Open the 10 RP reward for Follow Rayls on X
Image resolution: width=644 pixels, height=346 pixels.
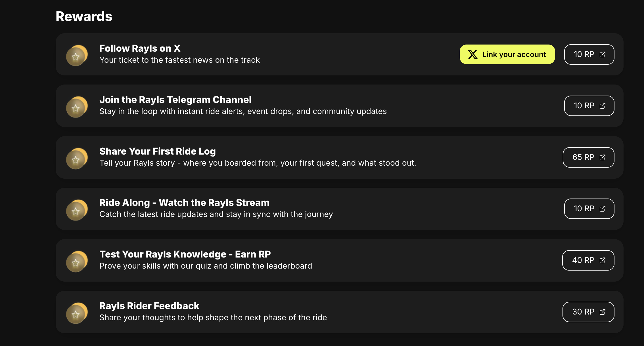[589, 54]
